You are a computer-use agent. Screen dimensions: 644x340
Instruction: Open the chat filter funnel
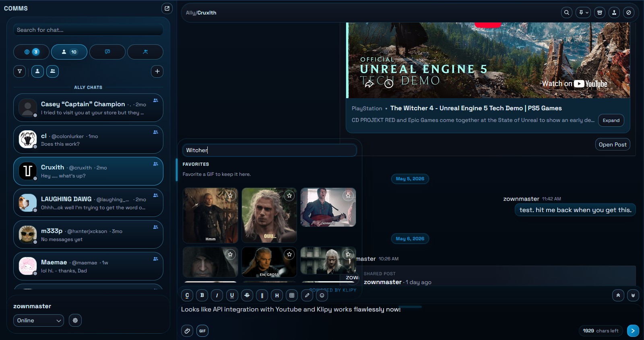point(20,71)
